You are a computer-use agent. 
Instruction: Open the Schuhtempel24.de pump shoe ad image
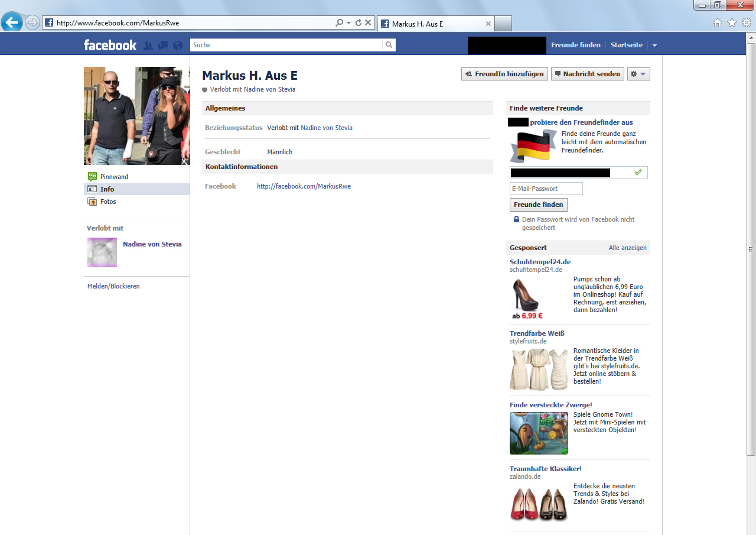pyautogui.click(x=526, y=294)
